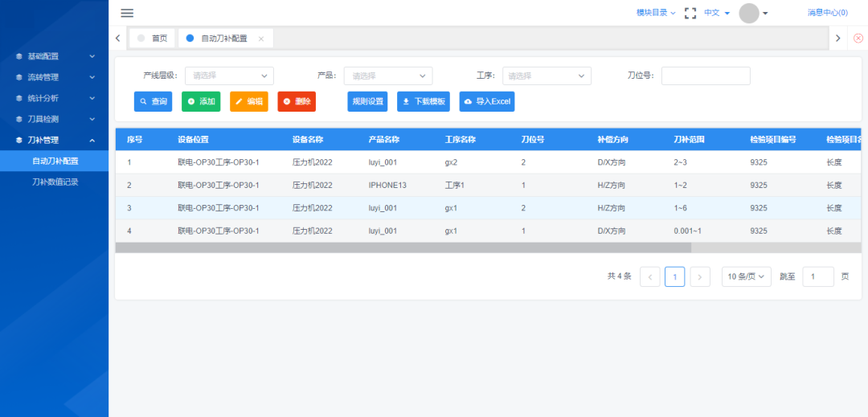This screenshot has height=417, width=868.
Task: Expand the 统计分析 sidebar menu
Action: [x=55, y=98]
